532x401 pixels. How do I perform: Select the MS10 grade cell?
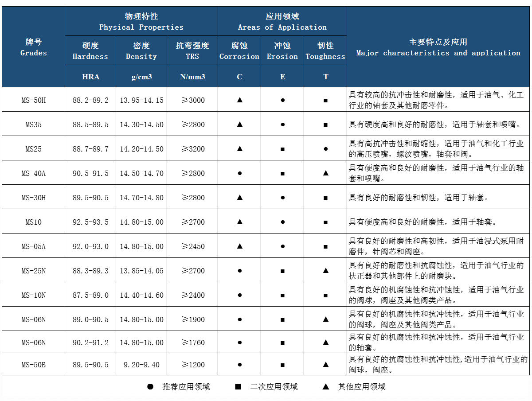click(34, 222)
